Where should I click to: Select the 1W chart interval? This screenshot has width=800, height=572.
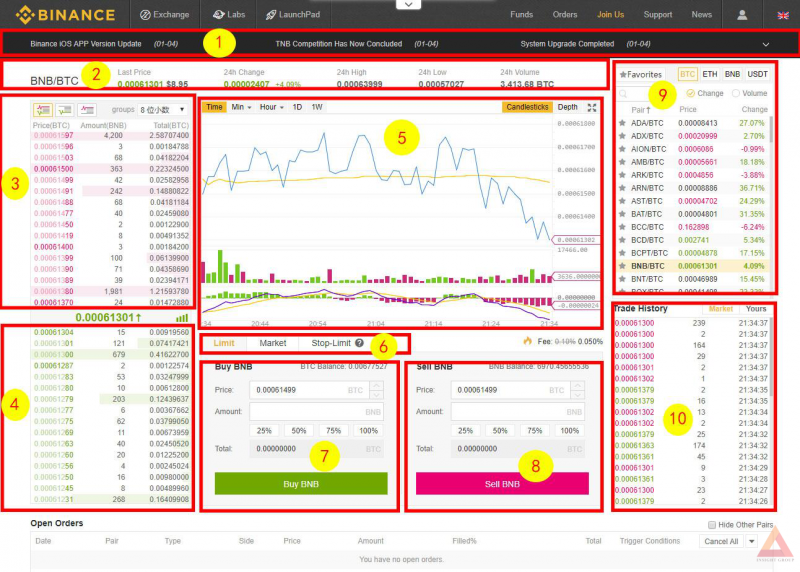tap(317, 107)
